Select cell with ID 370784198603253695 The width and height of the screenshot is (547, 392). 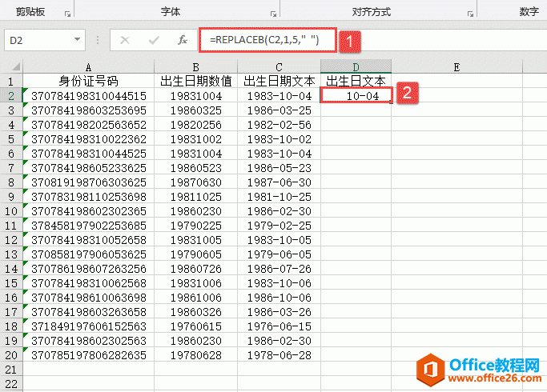pos(89,110)
